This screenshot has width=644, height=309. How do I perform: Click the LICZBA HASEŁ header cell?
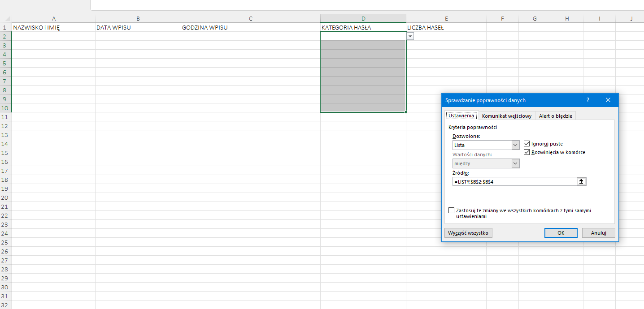446,27
